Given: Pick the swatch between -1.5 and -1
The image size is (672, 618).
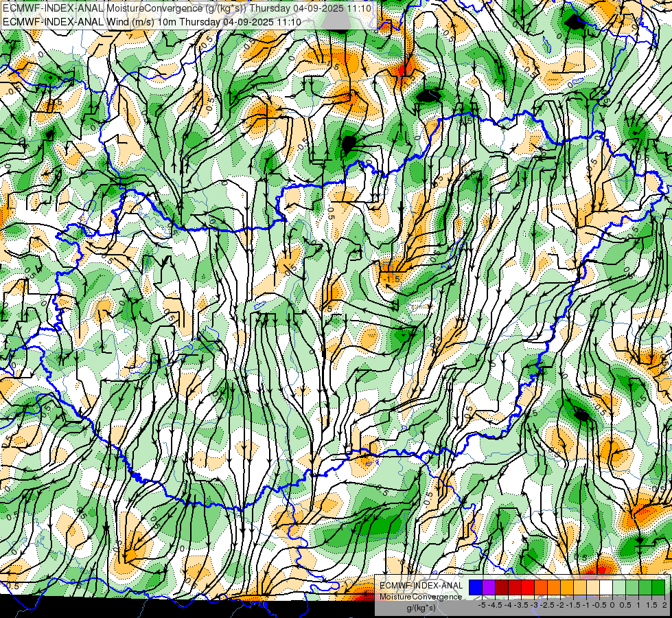Looking at the screenshot, I should (x=580, y=588).
